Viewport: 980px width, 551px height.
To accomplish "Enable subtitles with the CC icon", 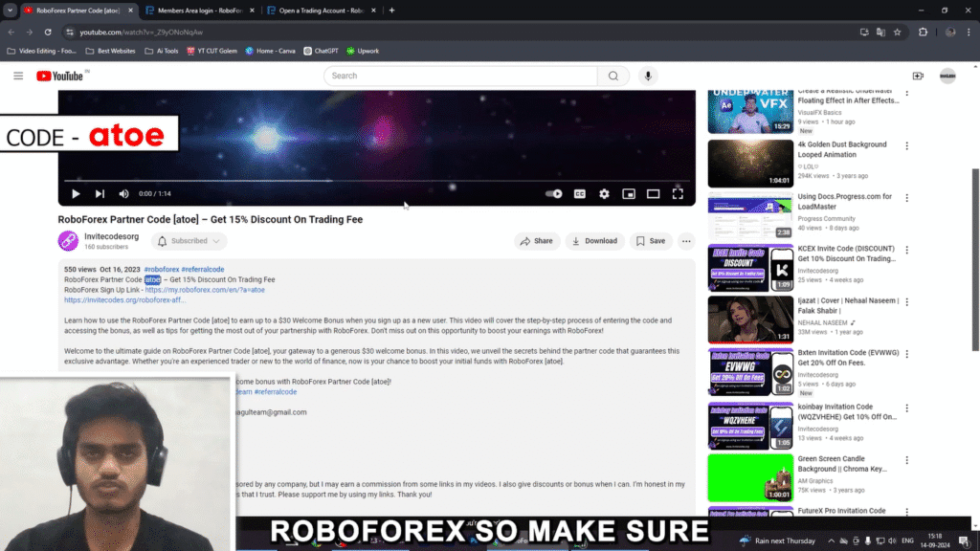I will click(579, 193).
